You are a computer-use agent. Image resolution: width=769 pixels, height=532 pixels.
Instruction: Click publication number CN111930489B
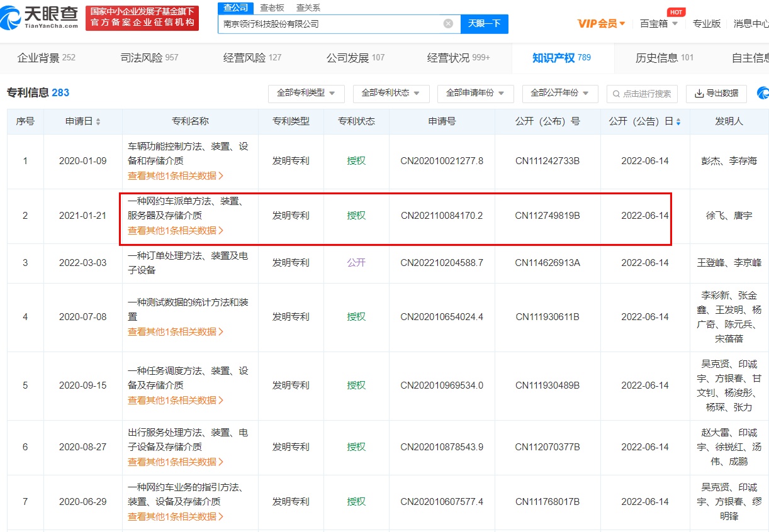point(547,385)
